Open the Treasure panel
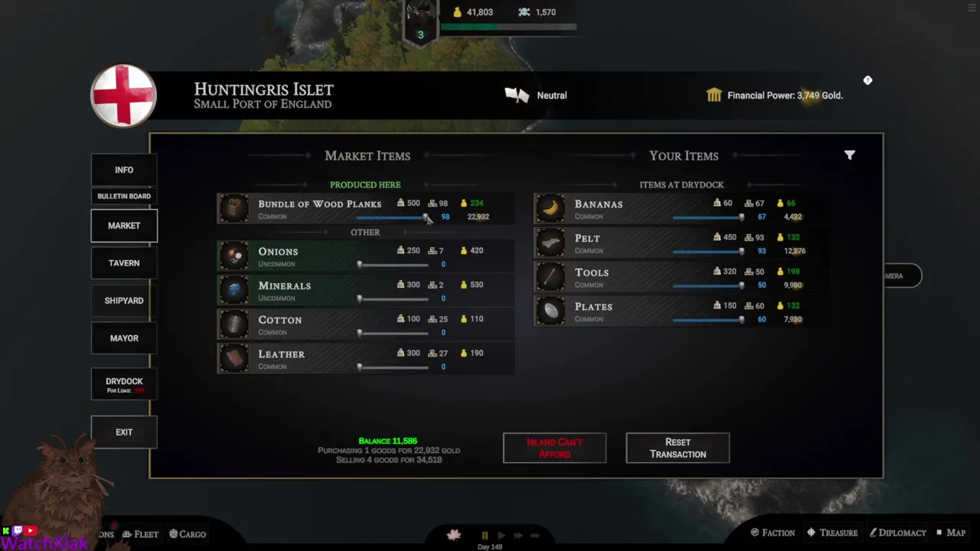 tap(831, 533)
